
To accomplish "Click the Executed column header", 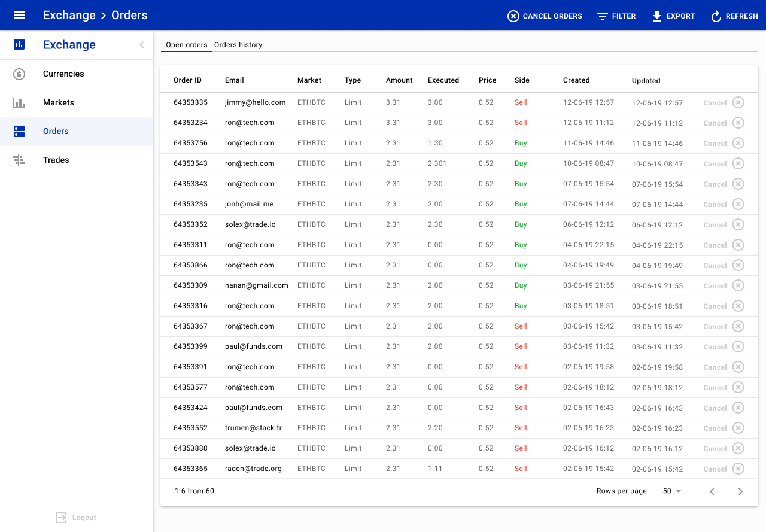I will pyautogui.click(x=443, y=80).
